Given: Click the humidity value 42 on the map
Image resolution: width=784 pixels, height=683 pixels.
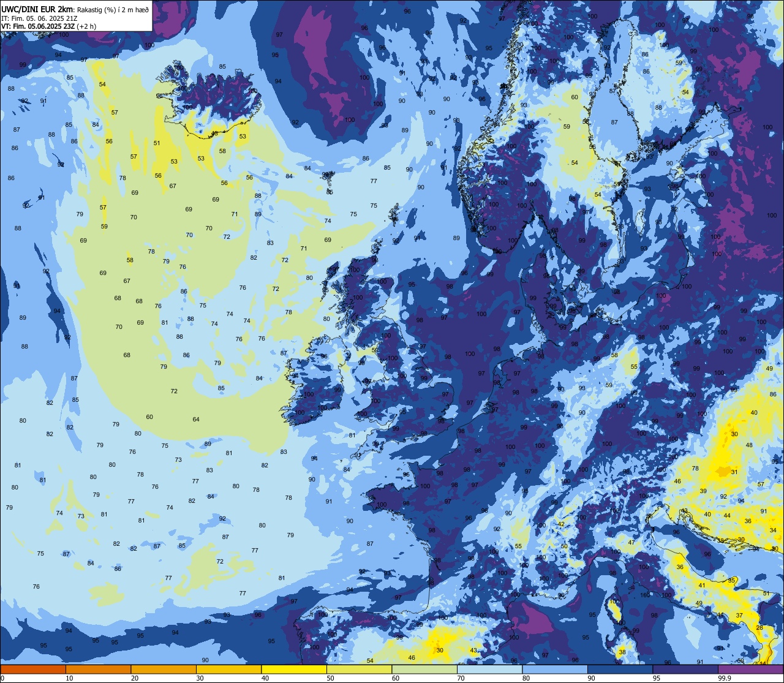Looking at the screenshot, I should 560,524.
